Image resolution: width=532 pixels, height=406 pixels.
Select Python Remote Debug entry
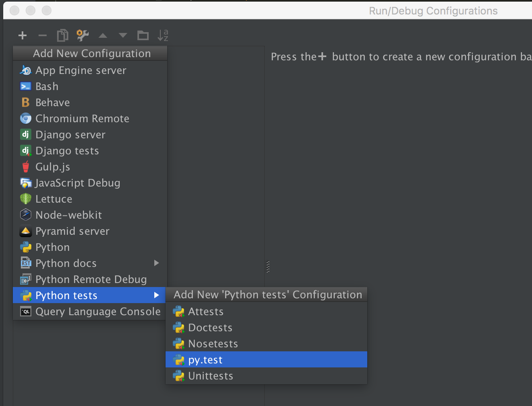(90, 279)
